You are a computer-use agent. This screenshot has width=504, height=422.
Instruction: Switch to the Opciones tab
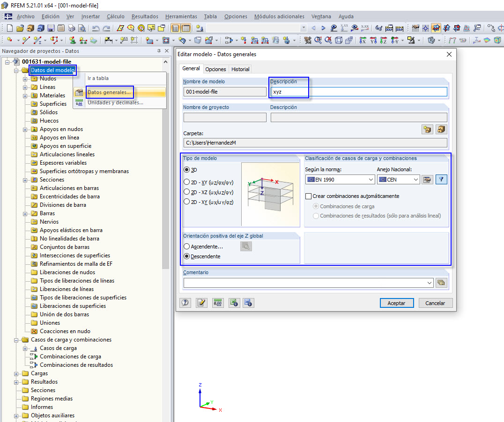point(215,69)
